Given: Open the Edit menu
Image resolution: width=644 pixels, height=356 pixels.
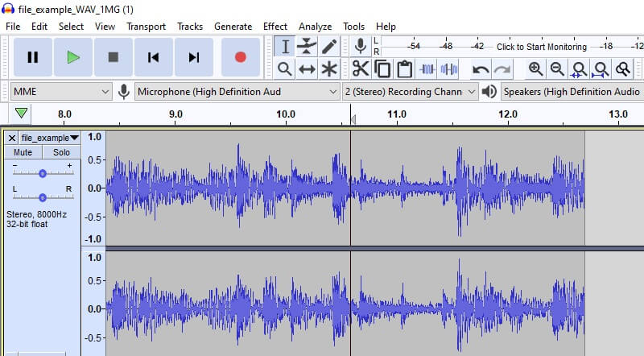Looking at the screenshot, I should pos(39,27).
